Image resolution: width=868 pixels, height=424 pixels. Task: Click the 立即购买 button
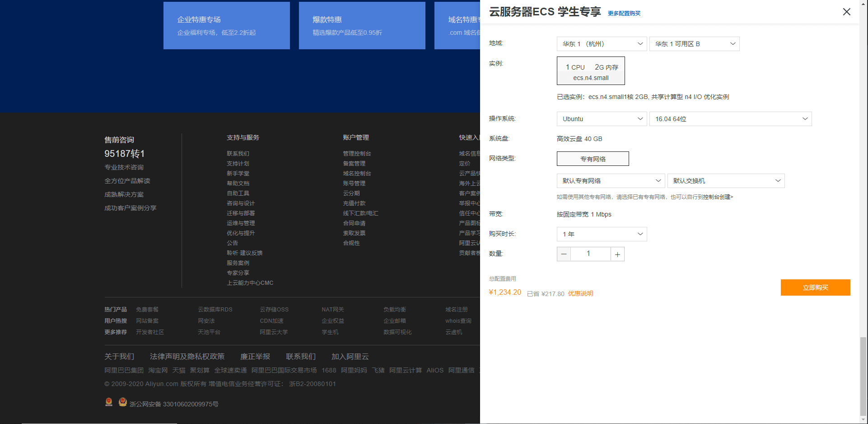(x=816, y=287)
